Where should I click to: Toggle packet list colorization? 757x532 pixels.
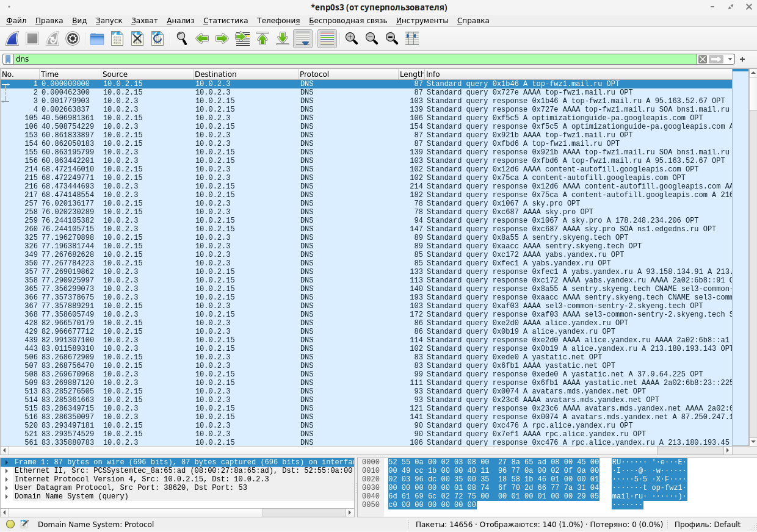pos(327,38)
